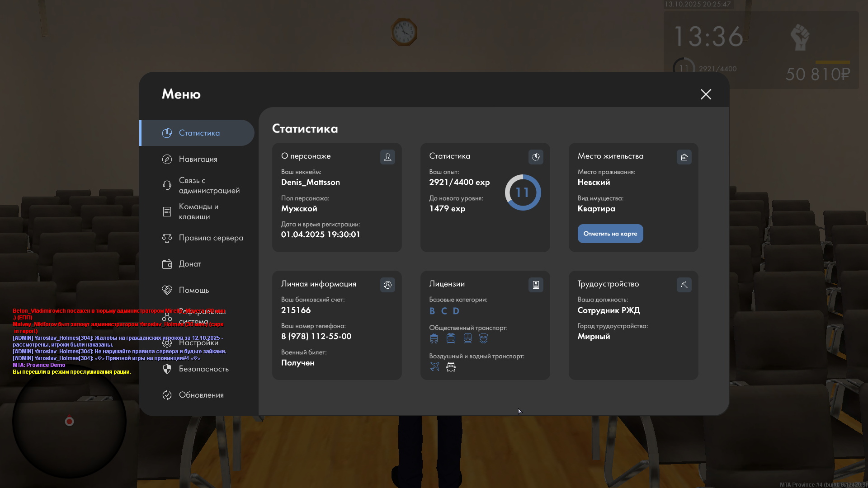
Task: Close the Меню window with X
Action: [706, 94]
